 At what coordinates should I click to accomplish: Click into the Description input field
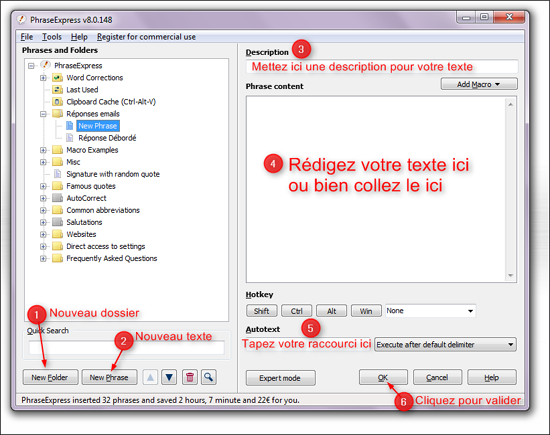[382, 67]
